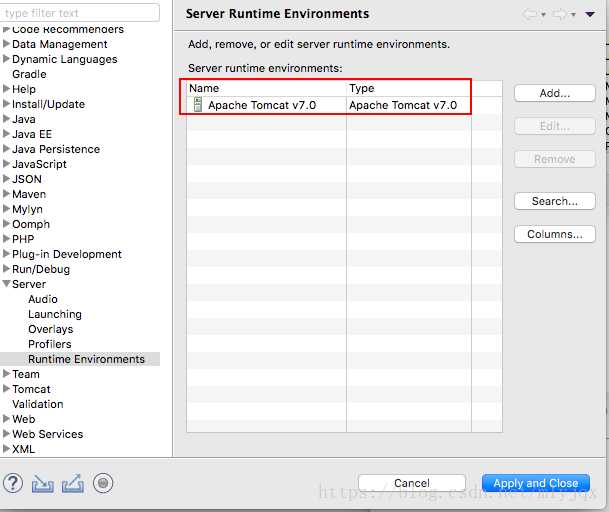
Task: Expand the Tomcat node arrow
Action: point(6,389)
